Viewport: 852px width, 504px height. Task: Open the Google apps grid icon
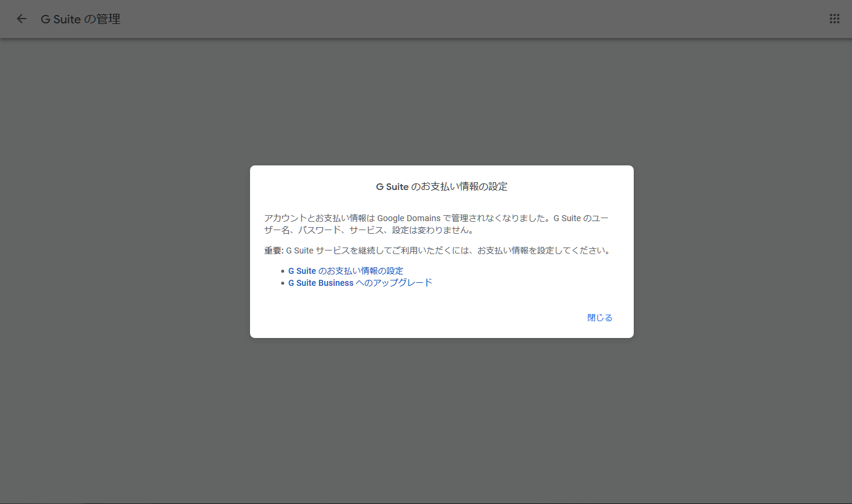click(834, 19)
